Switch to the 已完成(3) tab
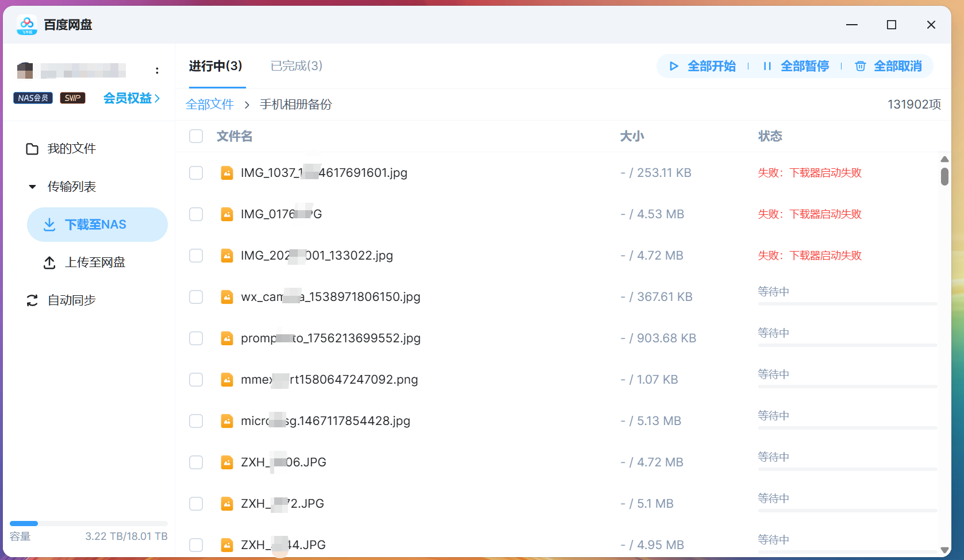The image size is (964, 560). point(296,66)
